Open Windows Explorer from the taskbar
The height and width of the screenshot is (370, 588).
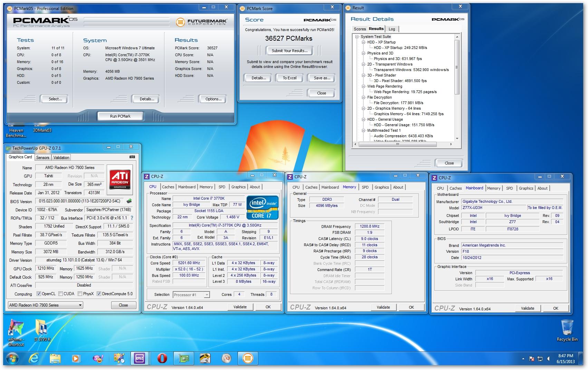click(55, 359)
